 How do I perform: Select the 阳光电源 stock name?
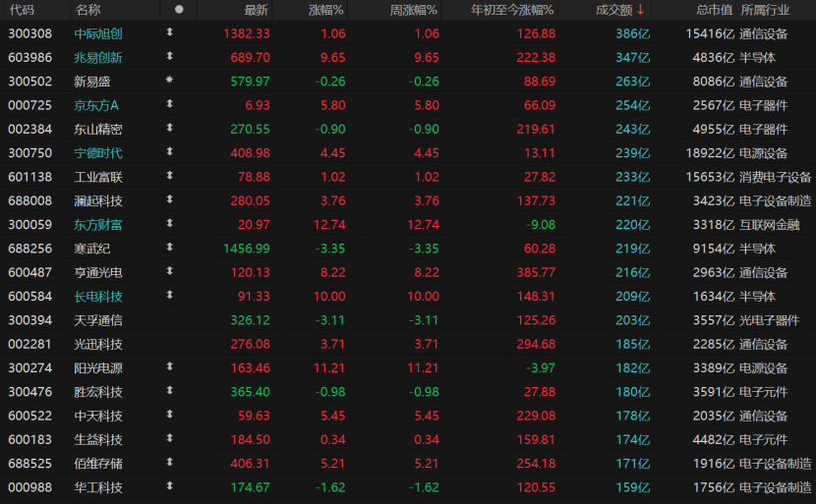98,368
